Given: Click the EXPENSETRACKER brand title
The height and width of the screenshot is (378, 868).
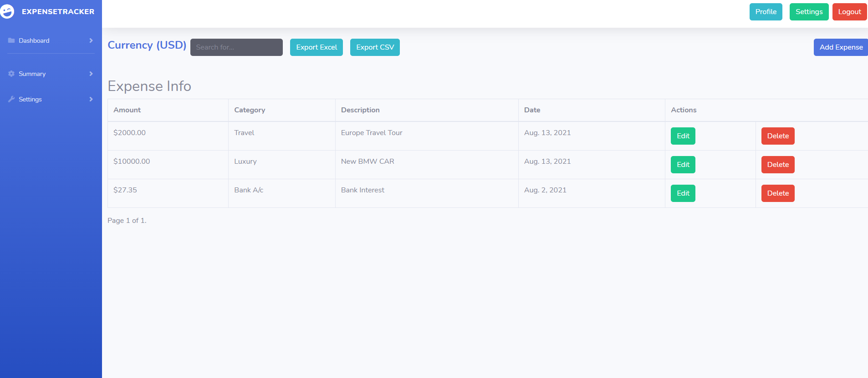Looking at the screenshot, I should click(x=58, y=12).
